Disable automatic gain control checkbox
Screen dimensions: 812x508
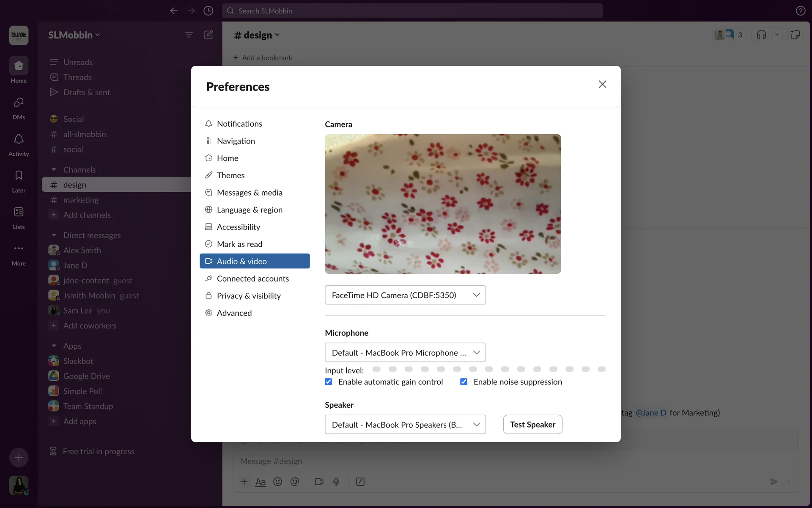(329, 382)
